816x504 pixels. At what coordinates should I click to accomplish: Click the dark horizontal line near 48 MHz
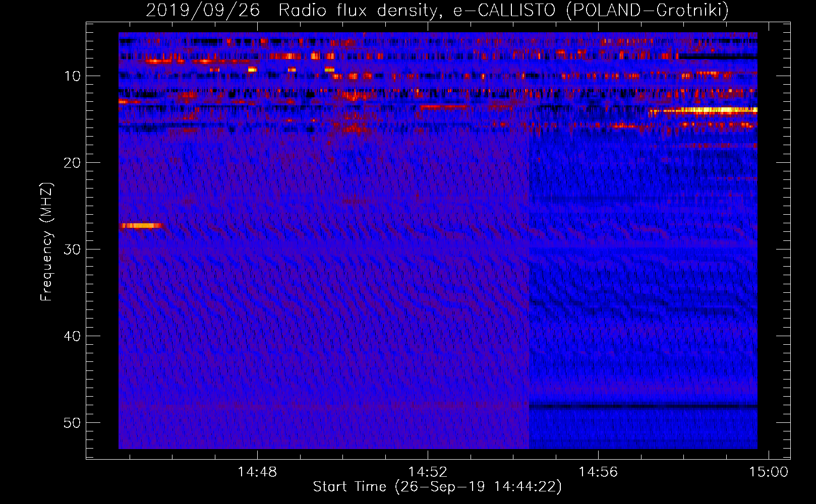click(x=643, y=406)
